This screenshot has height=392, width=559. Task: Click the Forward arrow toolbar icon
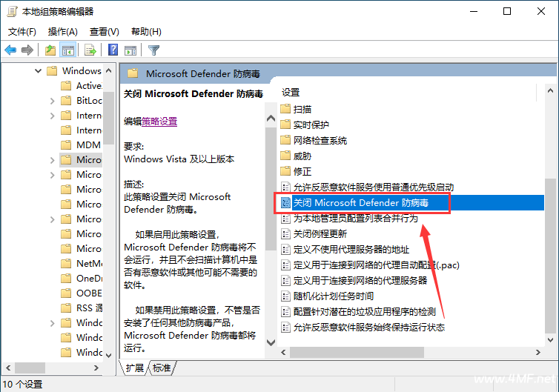point(27,50)
